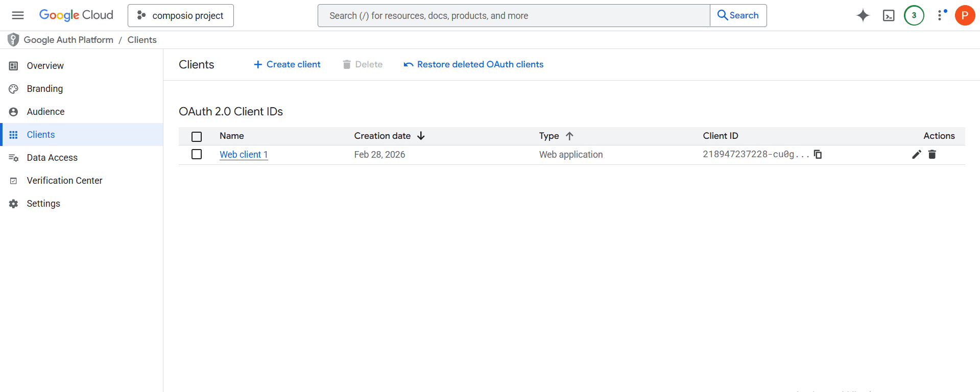Open Verification Center page

pos(82,181)
